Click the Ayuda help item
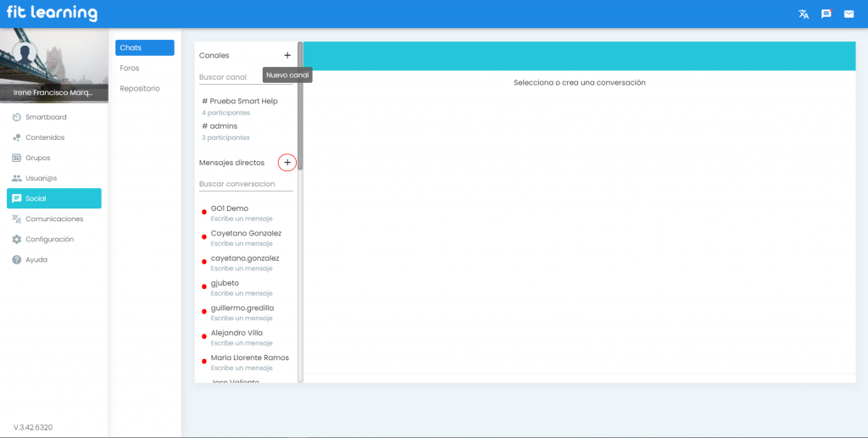The width and height of the screenshot is (868, 438). (36, 259)
